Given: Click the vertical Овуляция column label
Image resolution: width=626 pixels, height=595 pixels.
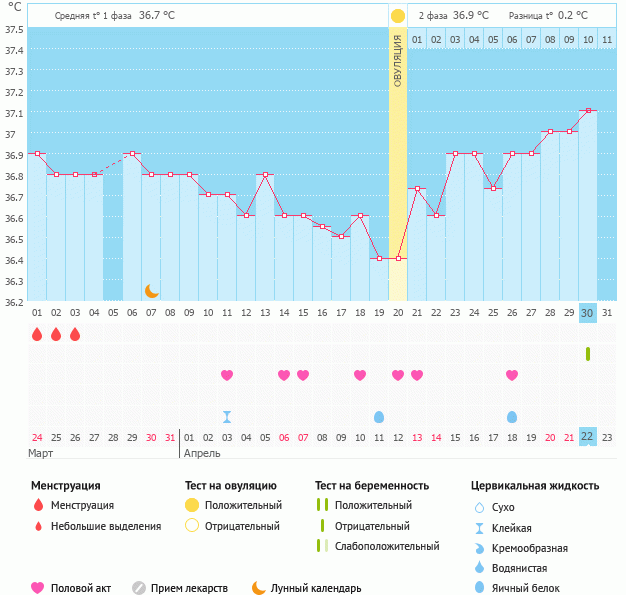Looking at the screenshot, I should point(398,60).
